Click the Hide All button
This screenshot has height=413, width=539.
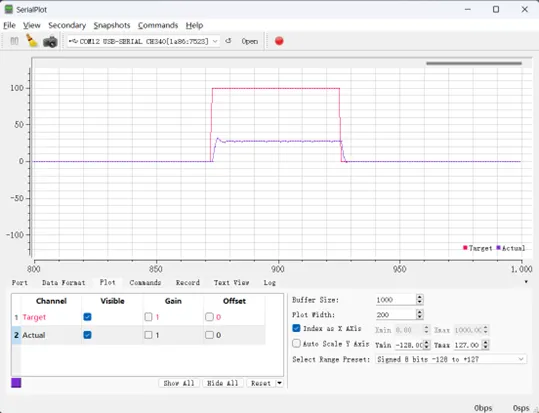pyautogui.click(x=223, y=383)
